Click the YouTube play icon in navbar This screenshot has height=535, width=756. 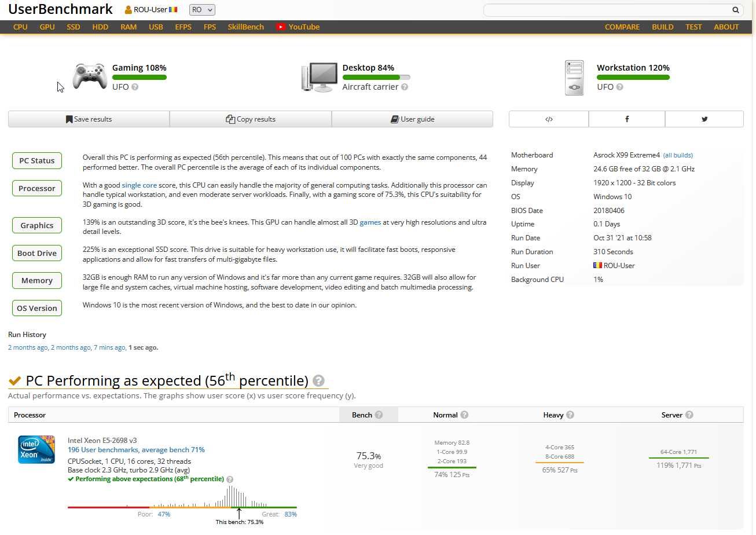point(281,27)
